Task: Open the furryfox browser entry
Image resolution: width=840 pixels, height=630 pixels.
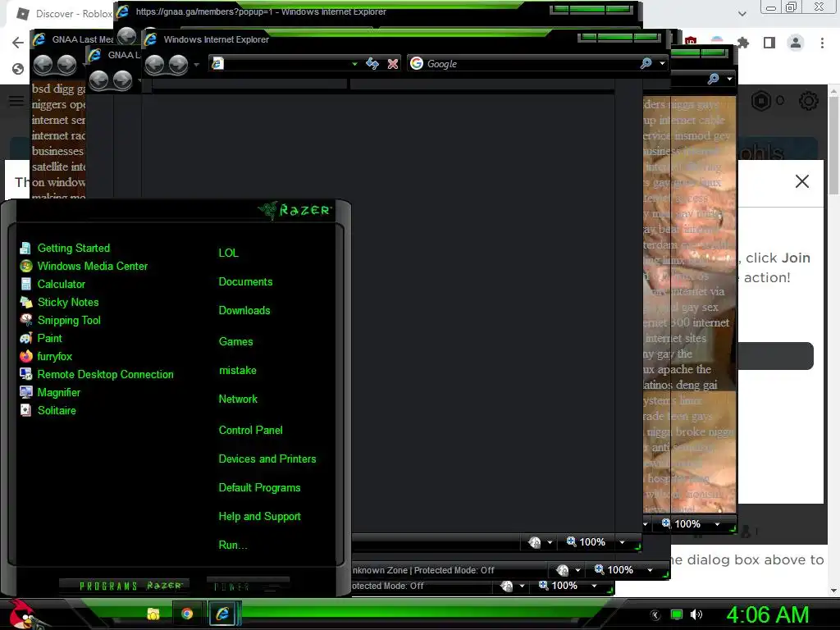Action: tap(46, 356)
